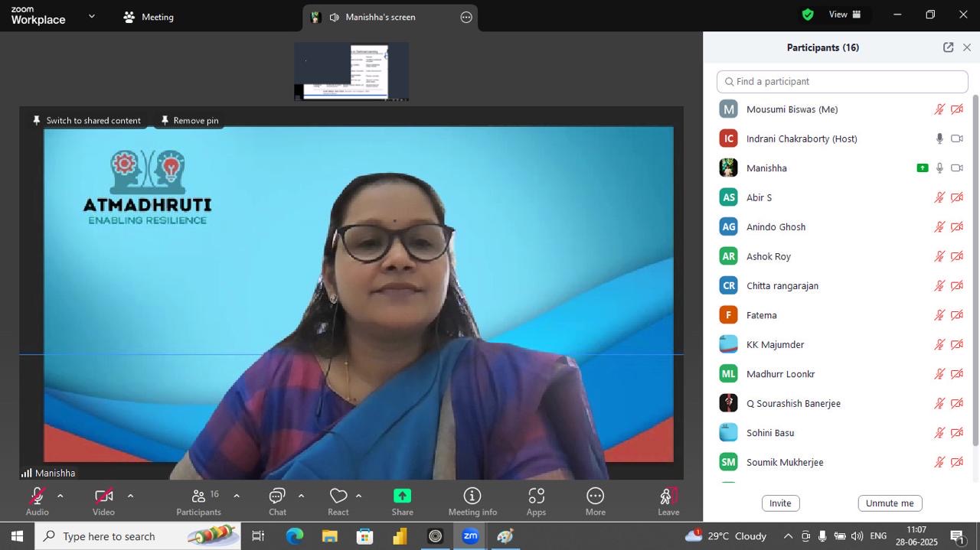Click Manishha's microphone icon
The image size is (980, 550).
coord(939,168)
